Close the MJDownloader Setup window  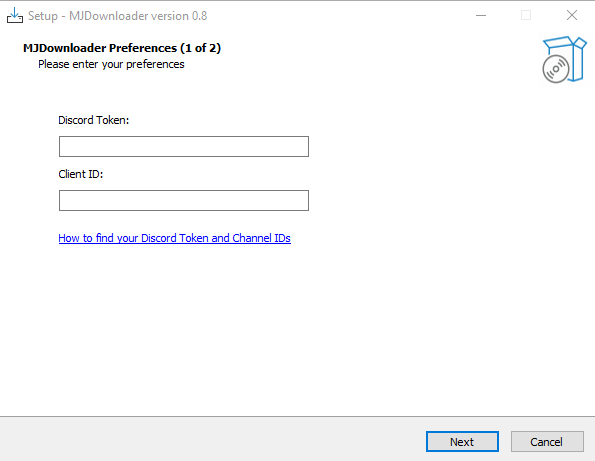pyautogui.click(x=571, y=16)
